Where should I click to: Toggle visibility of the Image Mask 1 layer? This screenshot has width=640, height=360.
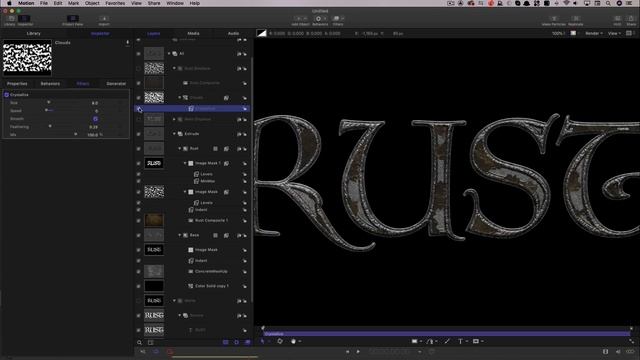point(138,163)
